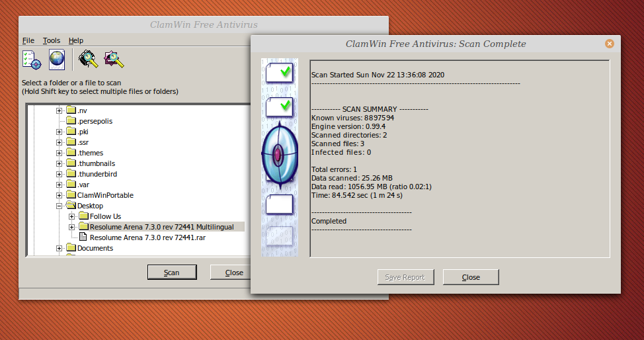
Task: Select the .persepolis folder
Action: [x=95, y=121]
